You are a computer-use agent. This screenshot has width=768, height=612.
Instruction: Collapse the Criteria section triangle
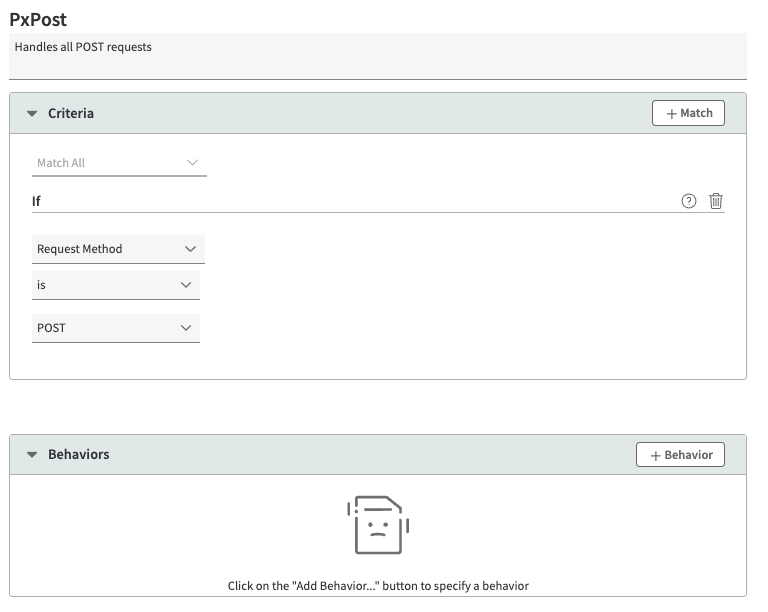point(32,114)
